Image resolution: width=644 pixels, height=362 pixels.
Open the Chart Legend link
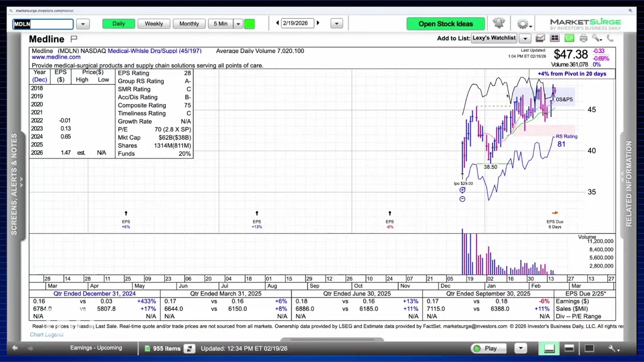click(x=46, y=335)
